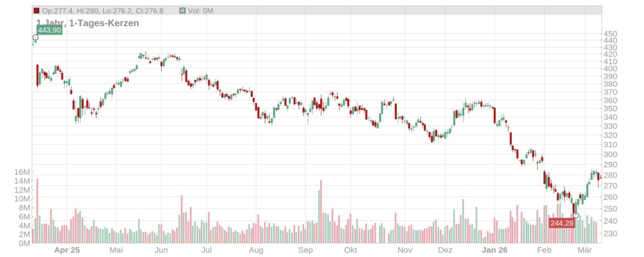
Task: Click the 'Nov' month label on x-axis
Action: point(404,249)
